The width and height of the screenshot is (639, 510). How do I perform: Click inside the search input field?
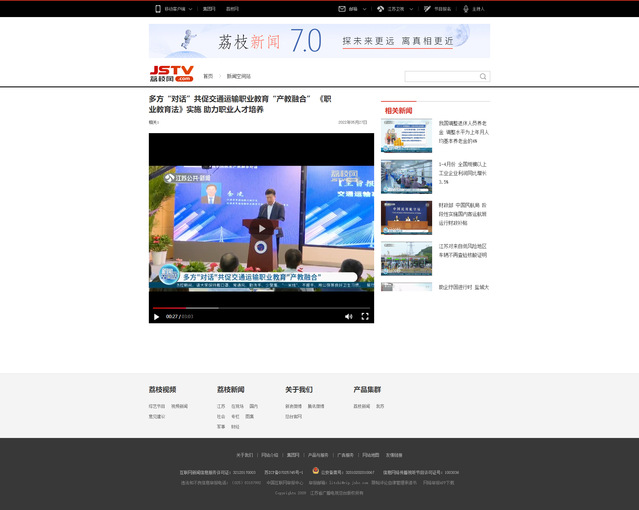(440, 76)
